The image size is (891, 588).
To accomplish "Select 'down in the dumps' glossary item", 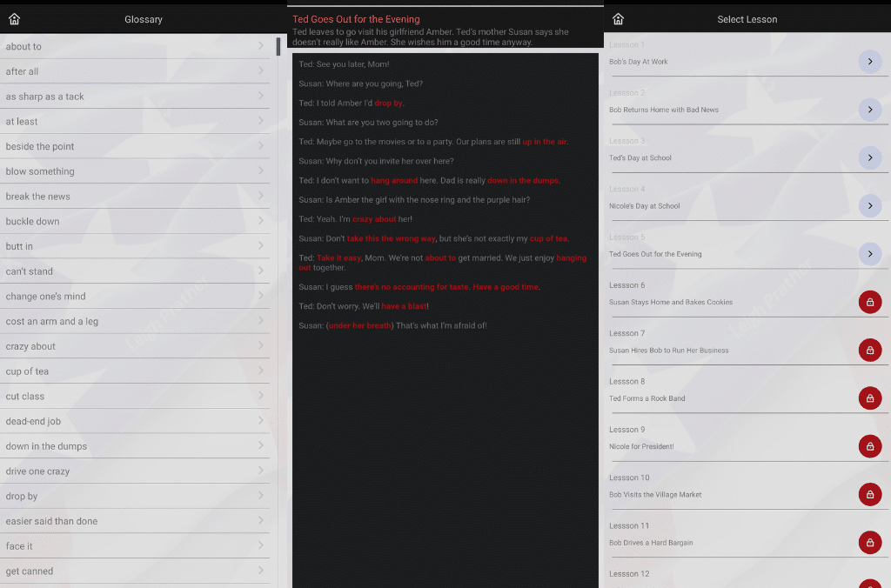I will [47, 446].
